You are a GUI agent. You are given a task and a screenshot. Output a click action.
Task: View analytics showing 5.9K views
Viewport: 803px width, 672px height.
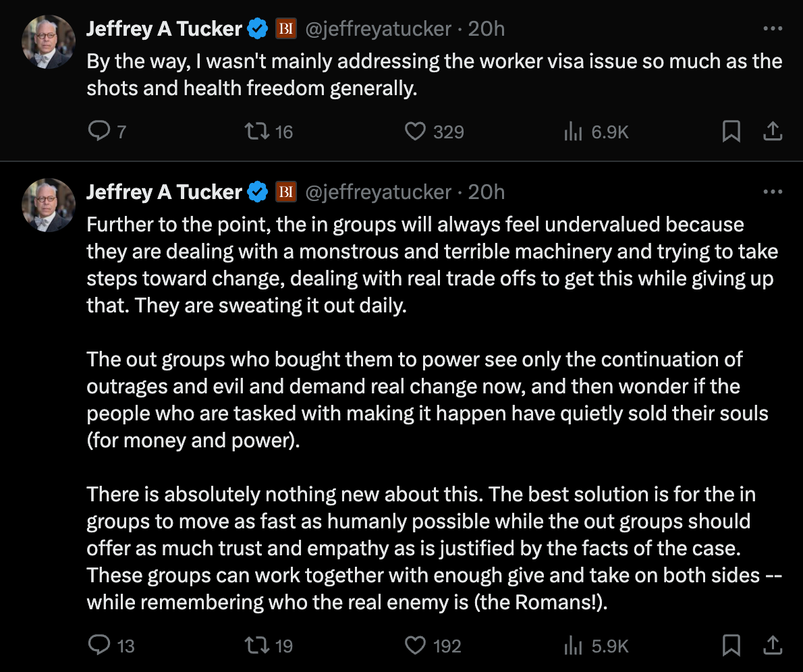573,646
